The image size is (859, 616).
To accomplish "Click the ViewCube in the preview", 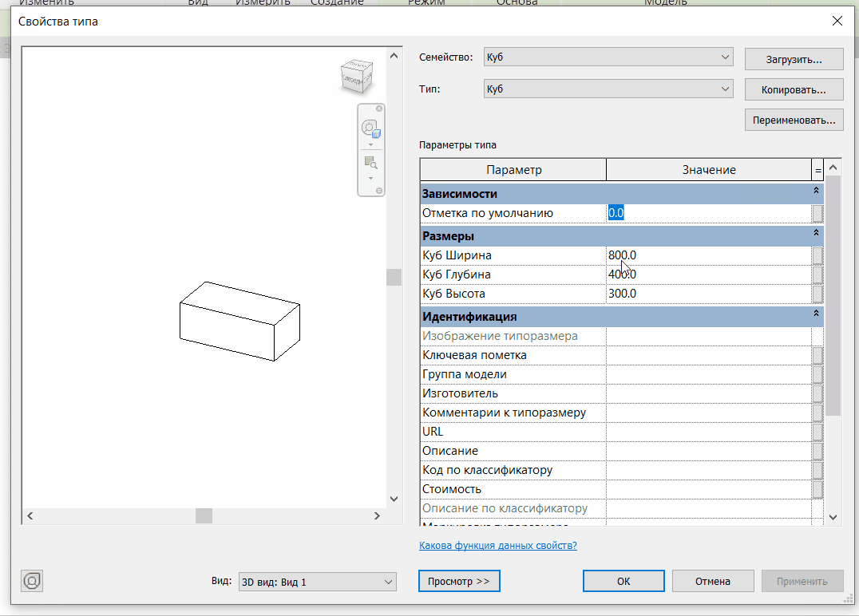I will [357, 77].
